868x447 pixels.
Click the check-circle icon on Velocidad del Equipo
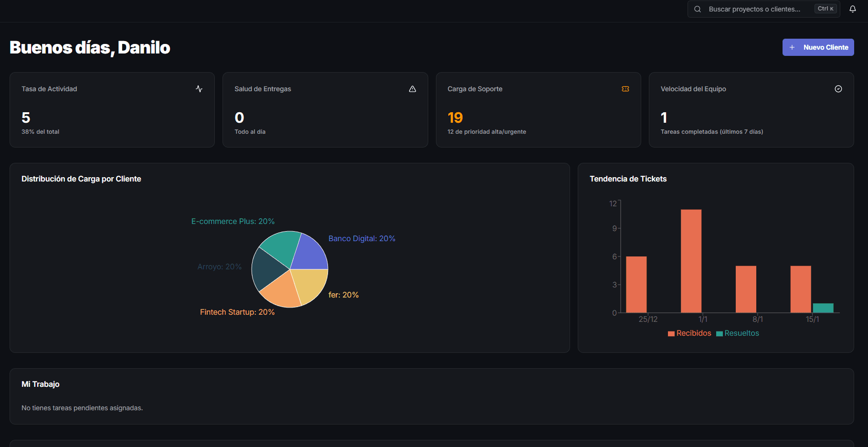(838, 89)
